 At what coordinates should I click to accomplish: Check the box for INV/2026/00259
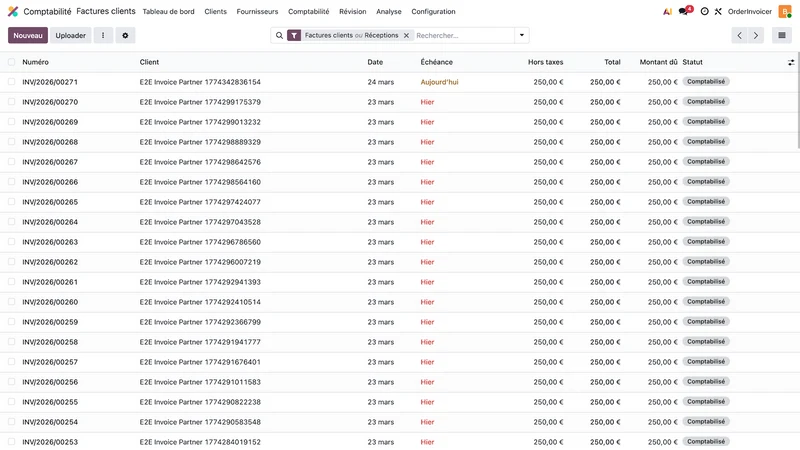coord(11,322)
